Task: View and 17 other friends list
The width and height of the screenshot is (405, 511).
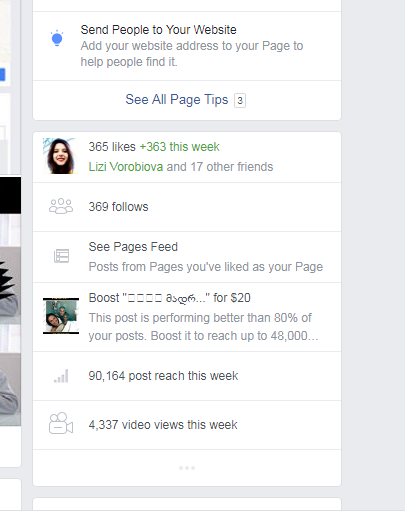Action: (x=220, y=167)
